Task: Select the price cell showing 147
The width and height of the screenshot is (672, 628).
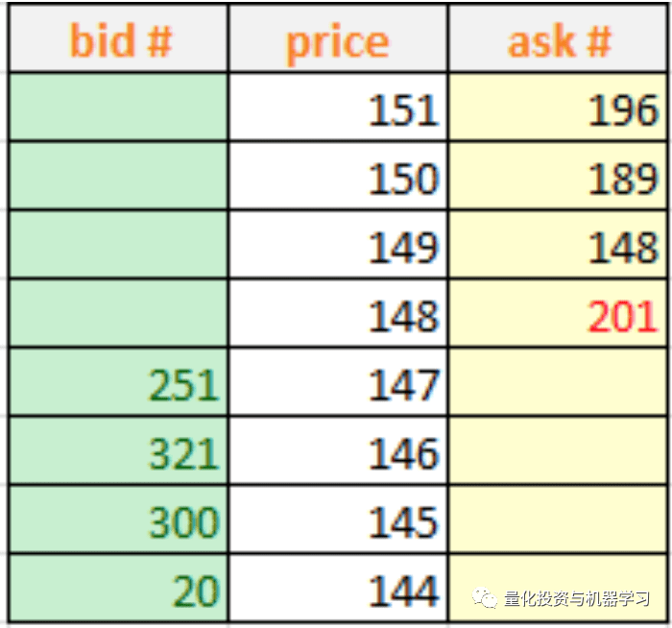Action: click(x=338, y=382)
